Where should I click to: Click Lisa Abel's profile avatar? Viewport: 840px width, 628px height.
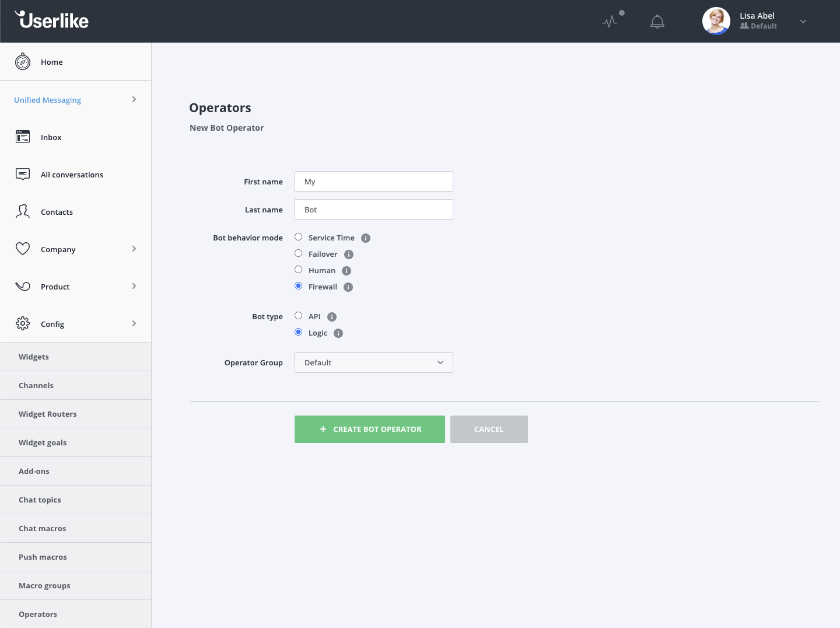point(716,21)
